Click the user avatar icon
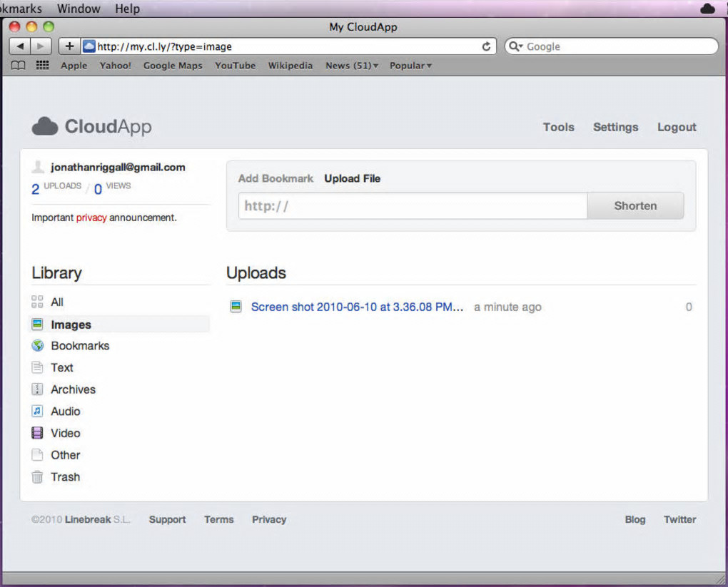The width and height of the screenshot is (728, 587). 38,167
